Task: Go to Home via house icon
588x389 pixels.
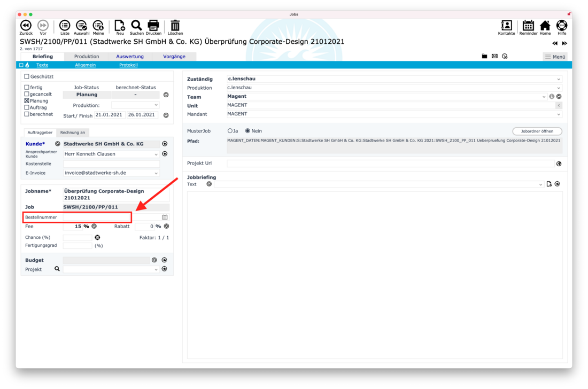Action: tap(545, 25)
